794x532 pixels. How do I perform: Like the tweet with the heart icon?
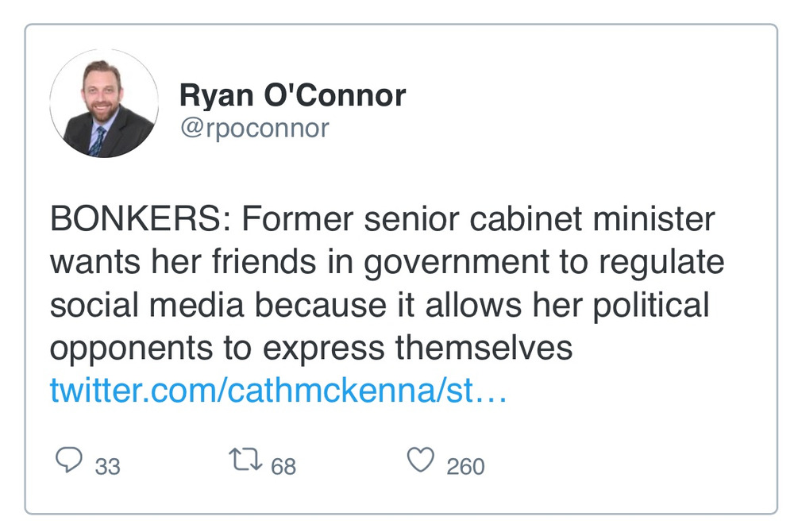(x=421, y=460)
